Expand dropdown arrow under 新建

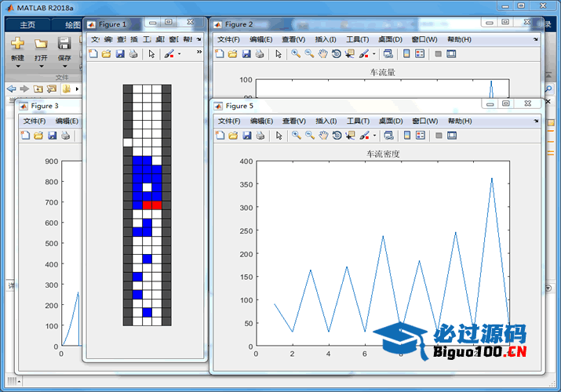tap(17, 66)
